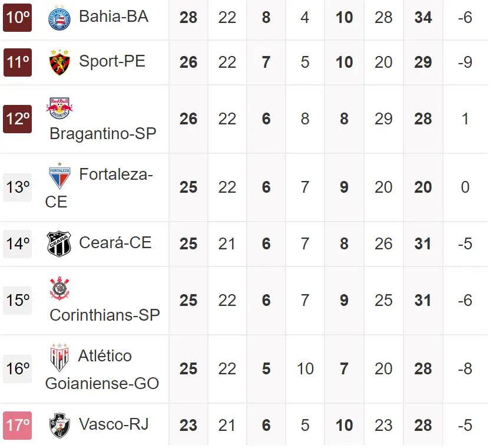The width and height of the screenshot is (490, 448).
Task: Click the 16º position badge
Action: [x=18, y=369]
